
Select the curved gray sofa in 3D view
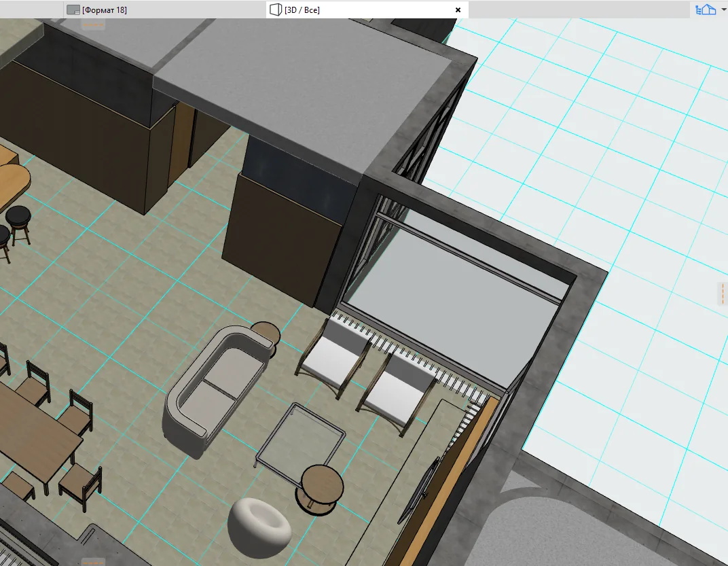(219, 389)
